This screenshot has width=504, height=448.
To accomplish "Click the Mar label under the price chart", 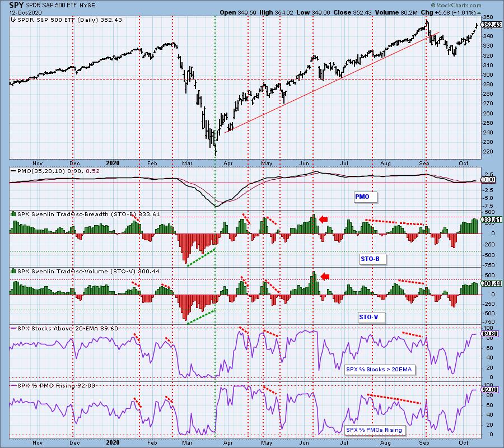I will [x=187, y=164].
